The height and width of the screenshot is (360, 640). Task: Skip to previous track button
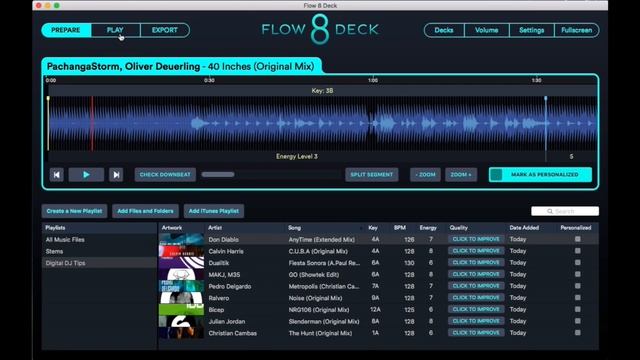pyautogui.click(x=56, y=175)
